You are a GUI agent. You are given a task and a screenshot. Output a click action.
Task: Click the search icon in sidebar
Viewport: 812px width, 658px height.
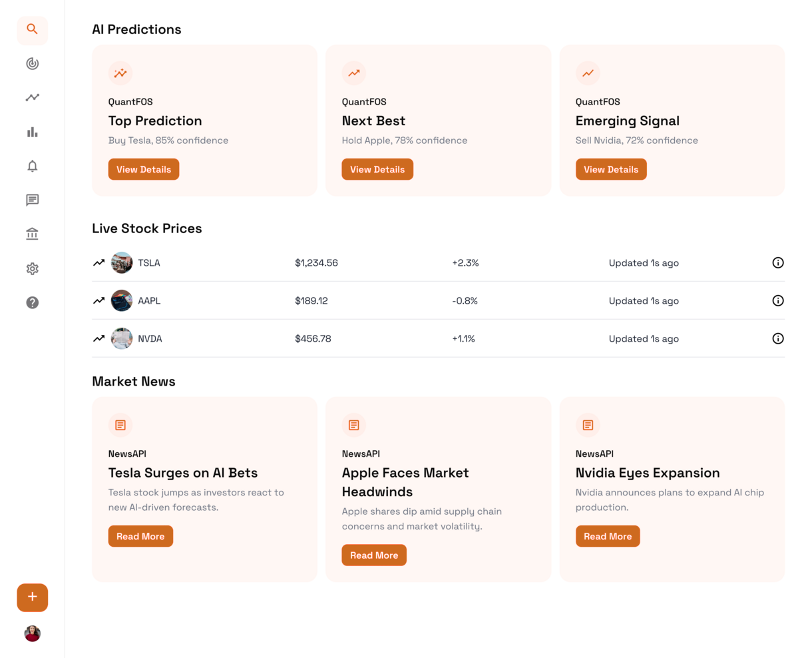(32, 30)
